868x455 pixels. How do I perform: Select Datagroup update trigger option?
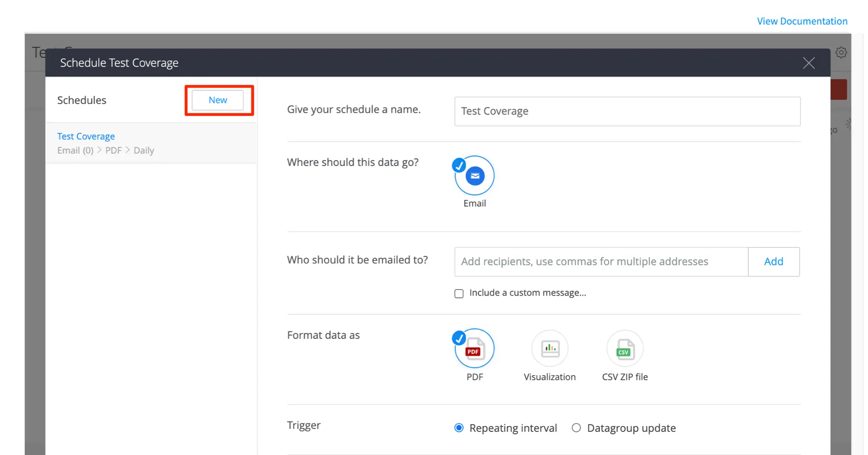576,428
